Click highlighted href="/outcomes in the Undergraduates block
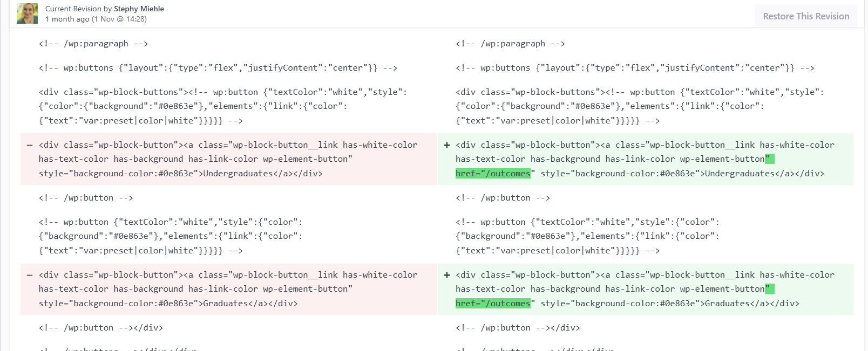 (x=493, y=174)
